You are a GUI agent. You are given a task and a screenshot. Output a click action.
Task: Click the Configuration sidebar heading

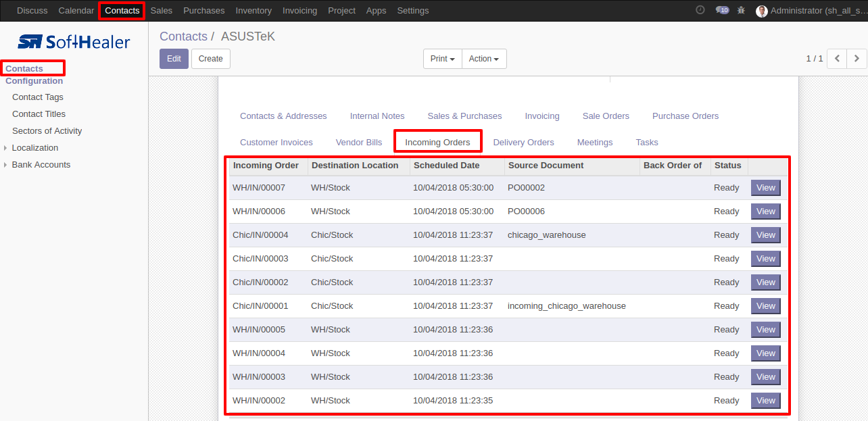(34, 80)
